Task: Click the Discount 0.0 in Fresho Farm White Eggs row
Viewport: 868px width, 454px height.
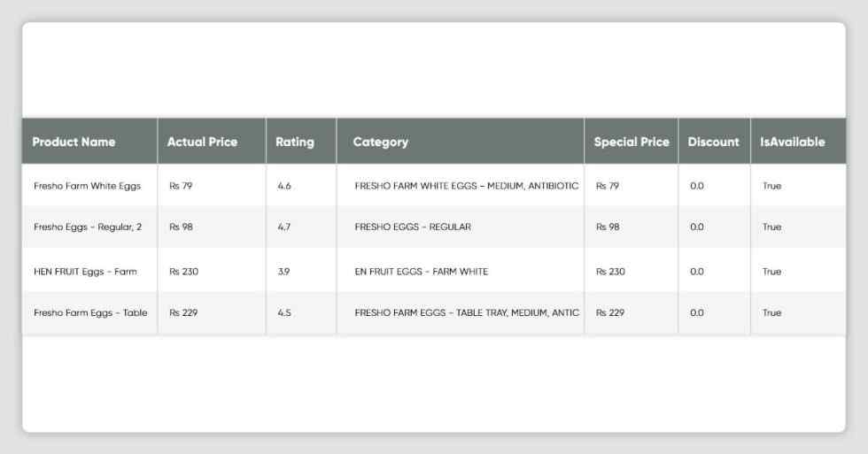Action: (697, 186)
